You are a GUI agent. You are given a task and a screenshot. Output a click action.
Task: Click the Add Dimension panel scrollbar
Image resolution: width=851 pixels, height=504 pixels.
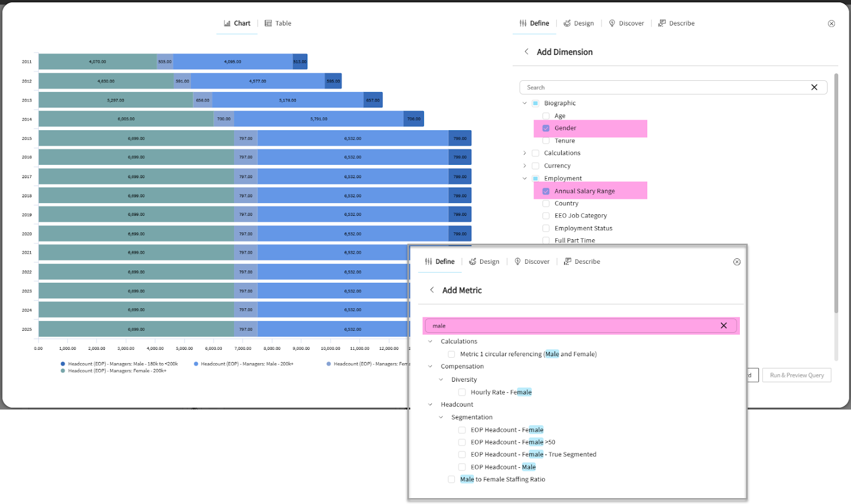(836, 191)
